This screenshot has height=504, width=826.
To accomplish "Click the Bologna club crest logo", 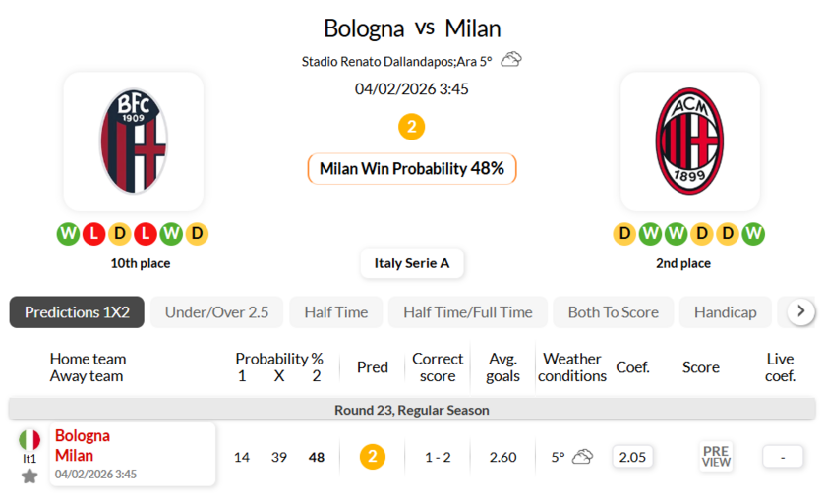I will (134, 141).
